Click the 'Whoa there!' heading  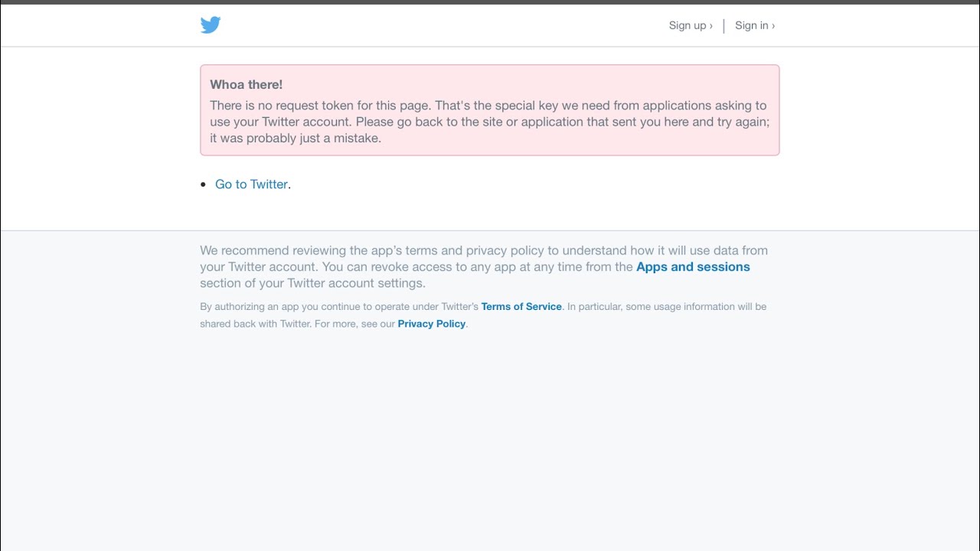point(247,85)
